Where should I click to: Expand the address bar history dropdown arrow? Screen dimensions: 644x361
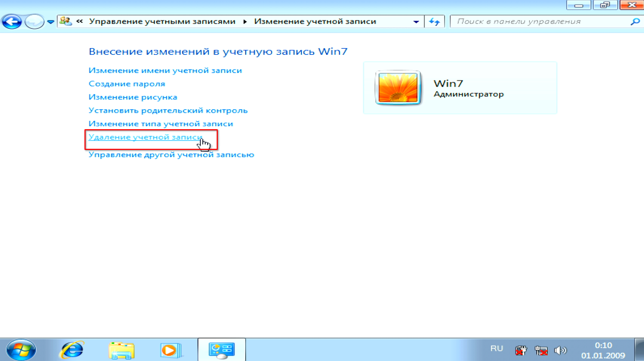(x=416, y=22)
